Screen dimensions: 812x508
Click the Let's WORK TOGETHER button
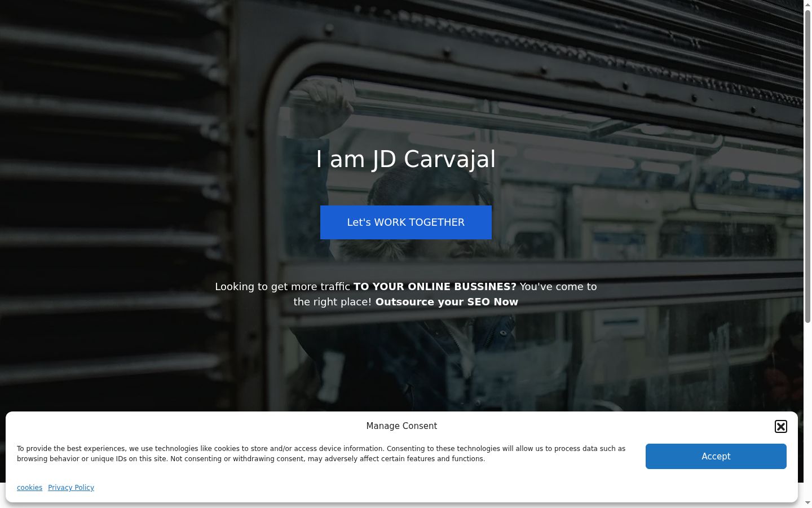(406, 222)
